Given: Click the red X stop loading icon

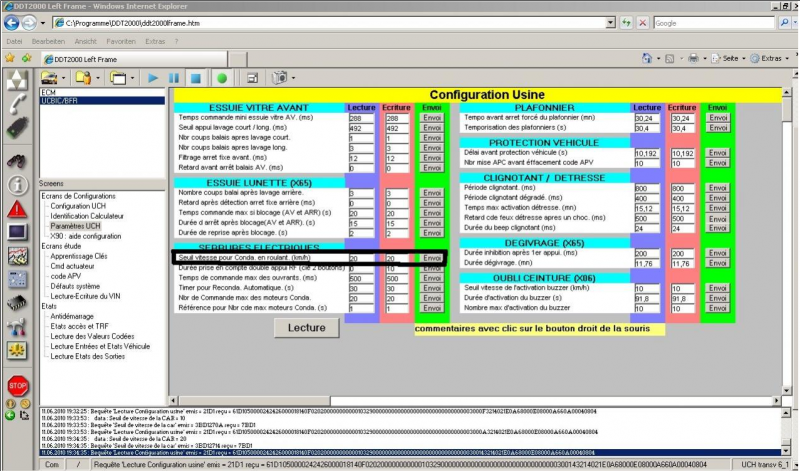Looking at the screenshot, I should click(x=643, y=22).
